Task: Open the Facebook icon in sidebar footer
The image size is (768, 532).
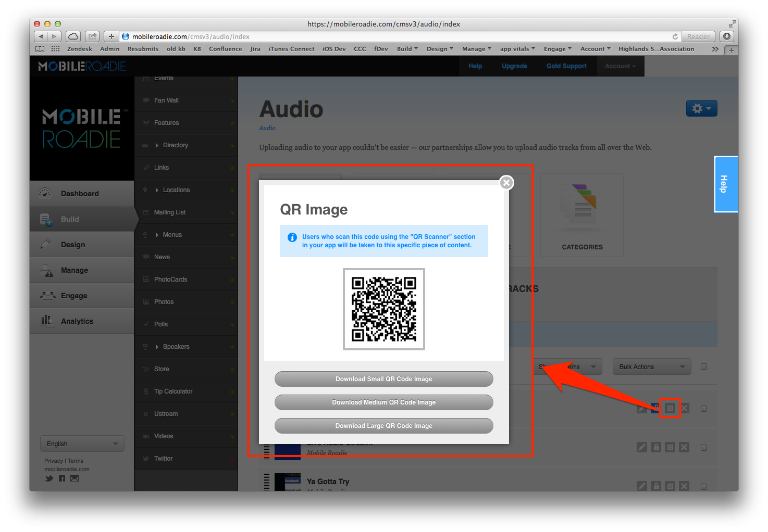Action: 62,478
